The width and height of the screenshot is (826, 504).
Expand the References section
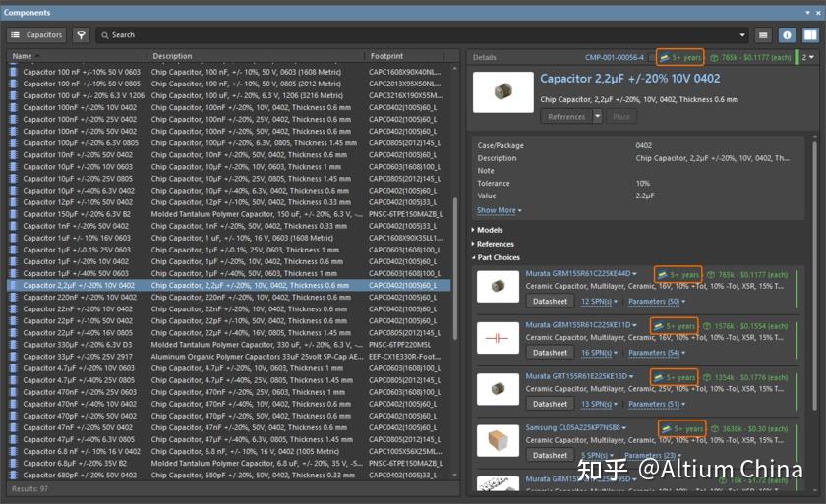(x=493, y=244)
